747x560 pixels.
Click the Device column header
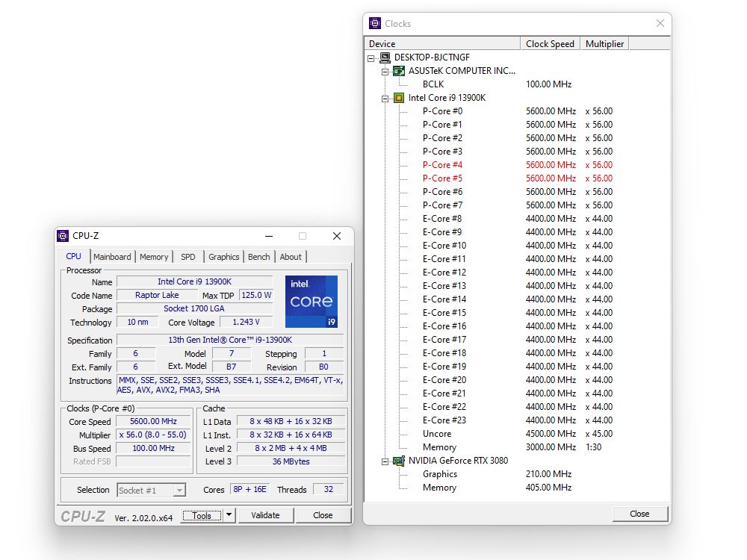pyautogui.click(x=442, y=44)
